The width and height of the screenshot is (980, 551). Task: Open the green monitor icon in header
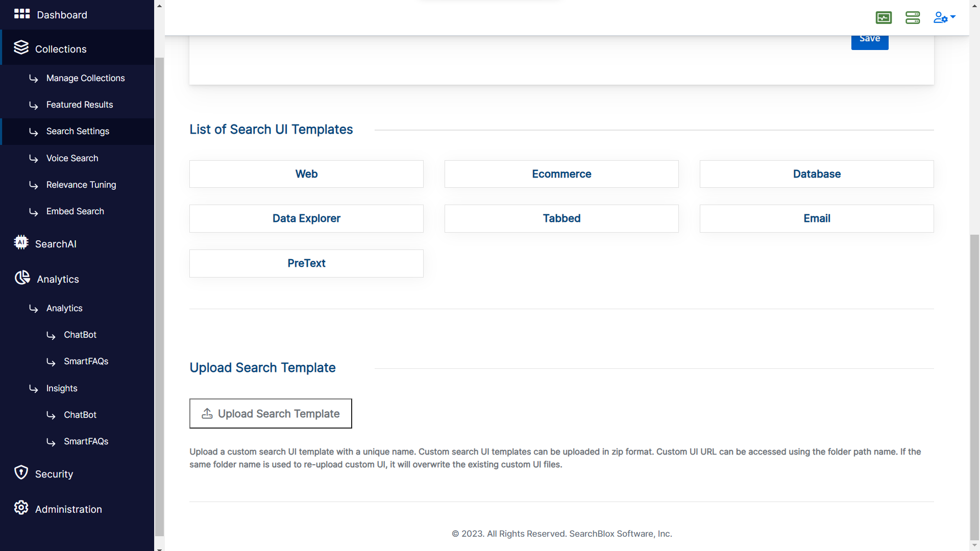884,18
